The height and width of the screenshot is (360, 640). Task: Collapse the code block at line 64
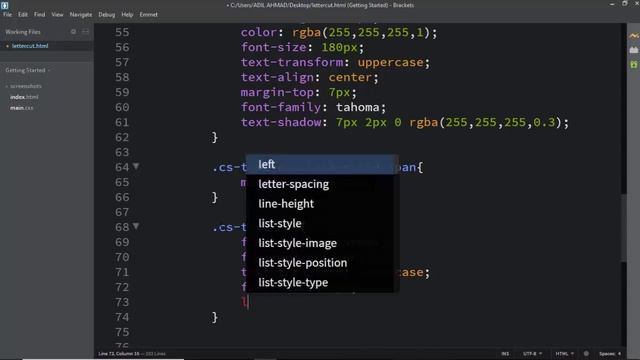(x=136, y=167)
